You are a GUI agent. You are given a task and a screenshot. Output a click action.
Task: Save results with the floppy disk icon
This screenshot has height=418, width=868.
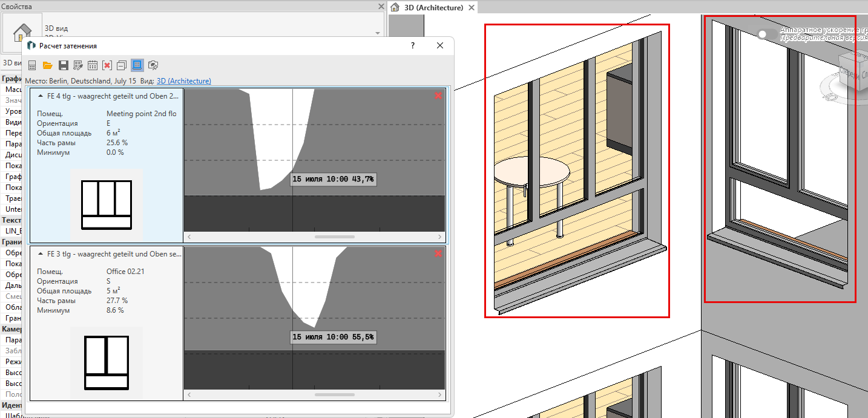(63, 65)
